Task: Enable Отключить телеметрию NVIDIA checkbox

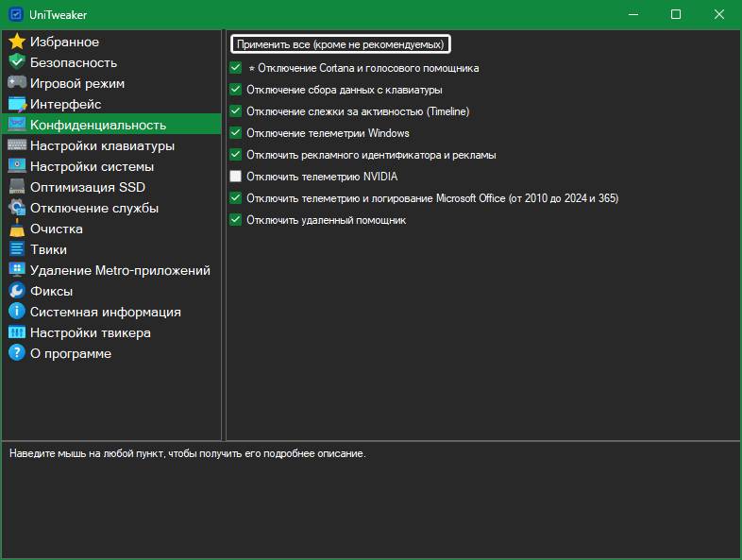Action: (x=236, y=177)
